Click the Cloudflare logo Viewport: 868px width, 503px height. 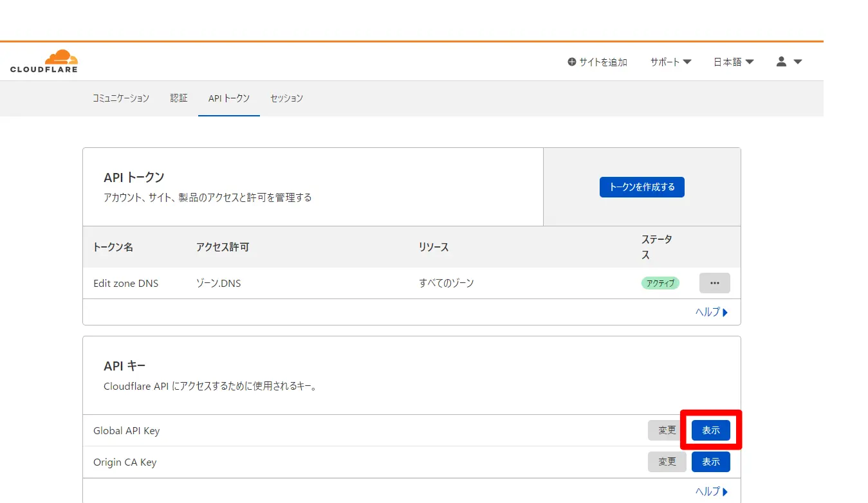pyautogui.click(x=44, y=61)
